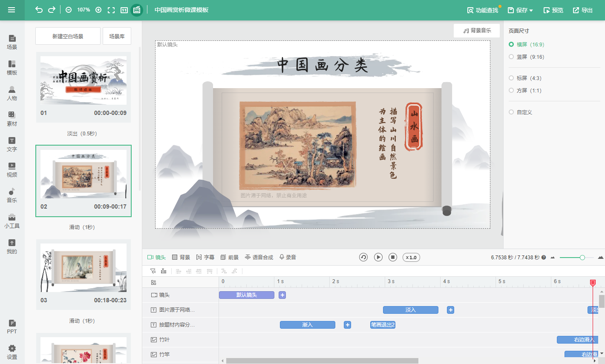Open the 模板 templates panel
Viewport: 605px width, 364px height.
[x=12, y=68]
